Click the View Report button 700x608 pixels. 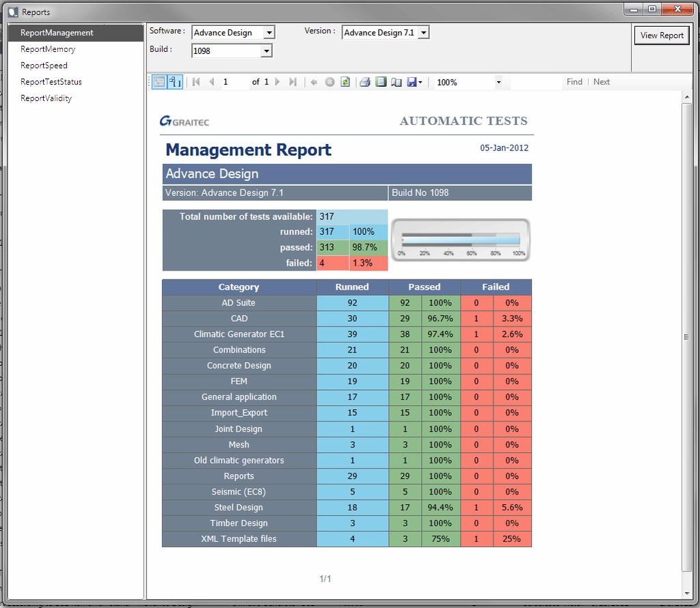pos(662,36)
